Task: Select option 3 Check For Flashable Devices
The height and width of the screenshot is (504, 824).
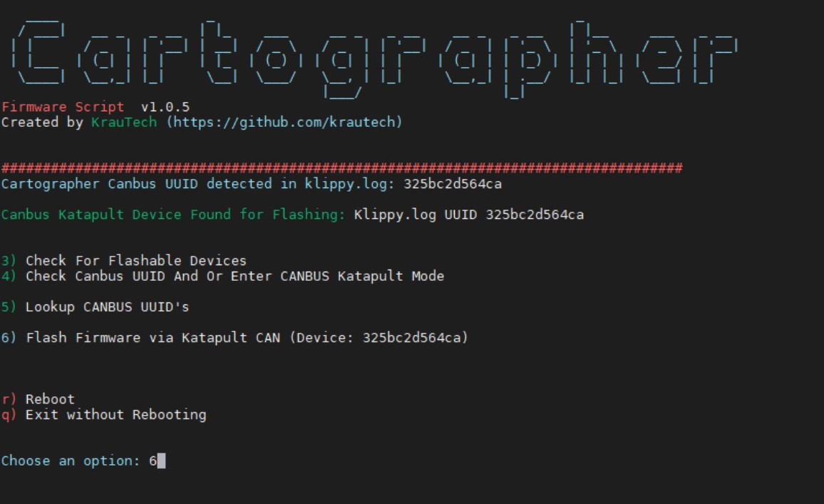Action: [135, 261]
